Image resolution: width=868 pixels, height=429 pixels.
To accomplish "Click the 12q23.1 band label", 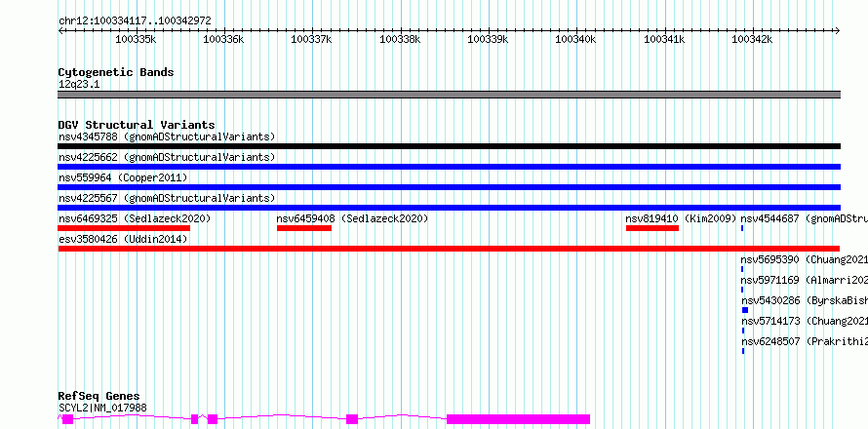I will [x=79, y=84].
